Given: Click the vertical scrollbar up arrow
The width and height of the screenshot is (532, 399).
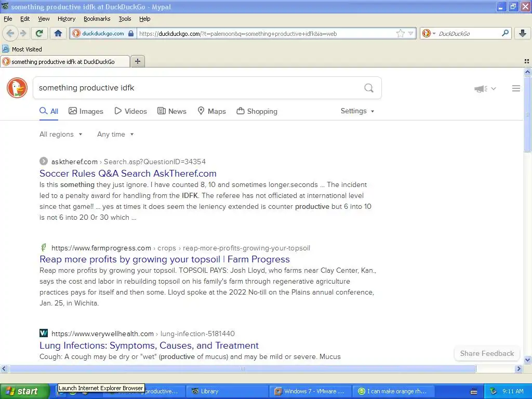Looking at the screenshot, I should [527, 72].
